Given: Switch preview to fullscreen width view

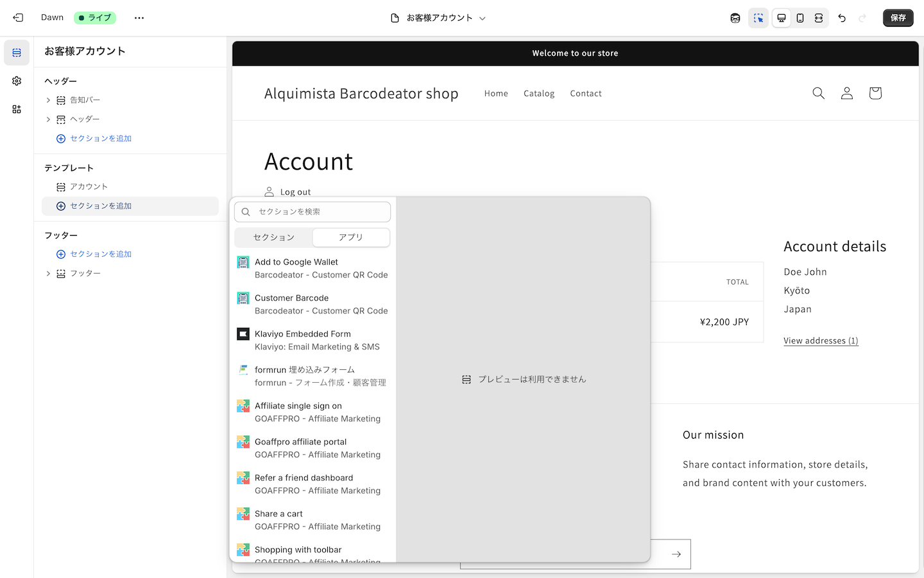Looking at the screenshot, I should coord(819,18).
